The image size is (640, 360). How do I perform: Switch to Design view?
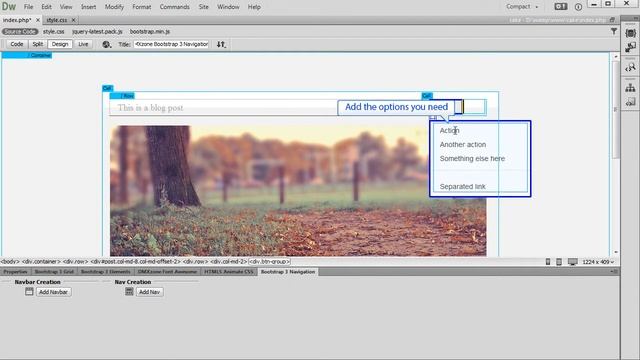(x=60, y=44)
